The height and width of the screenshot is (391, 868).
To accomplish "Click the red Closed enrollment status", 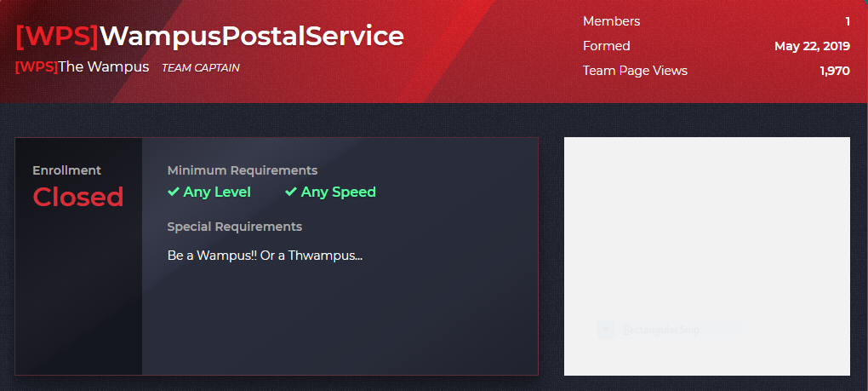I will point(78,197).
